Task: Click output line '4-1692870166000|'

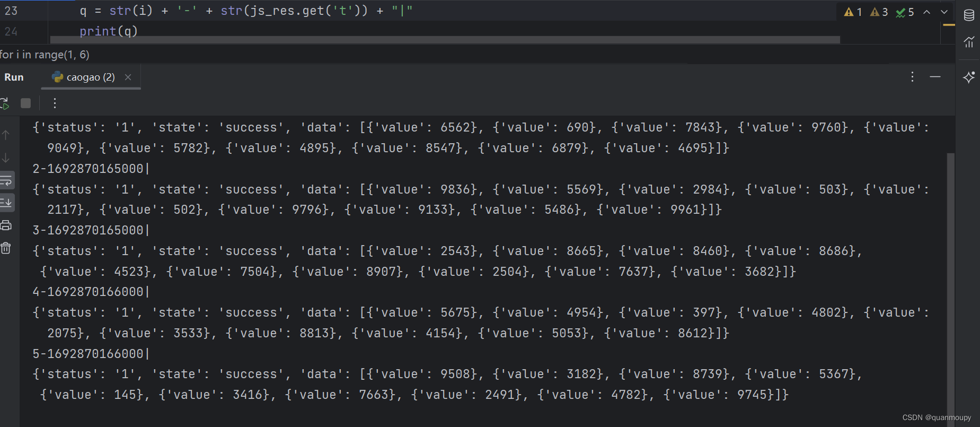Action: pyautogui.click(x=91, y=292)
